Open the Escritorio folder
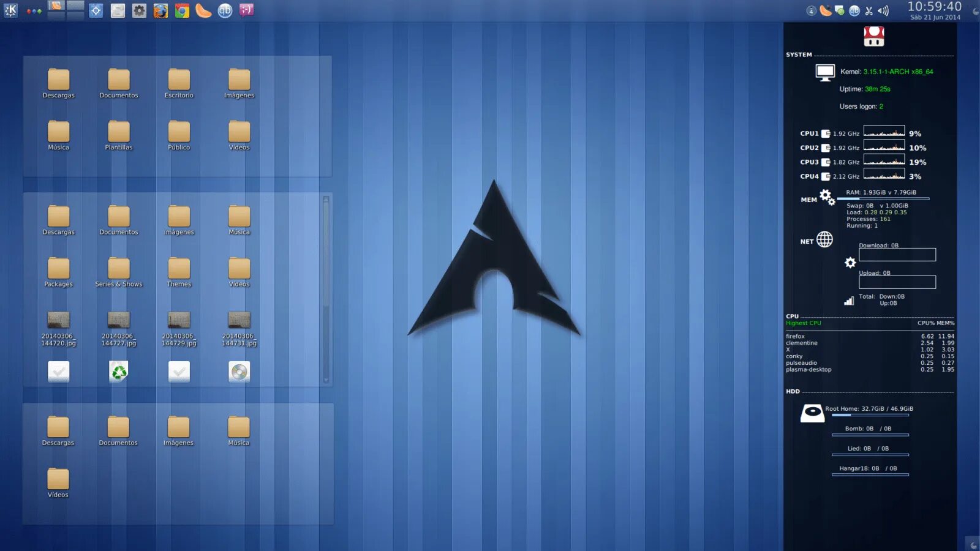The image size is (980, 551). 179,84
